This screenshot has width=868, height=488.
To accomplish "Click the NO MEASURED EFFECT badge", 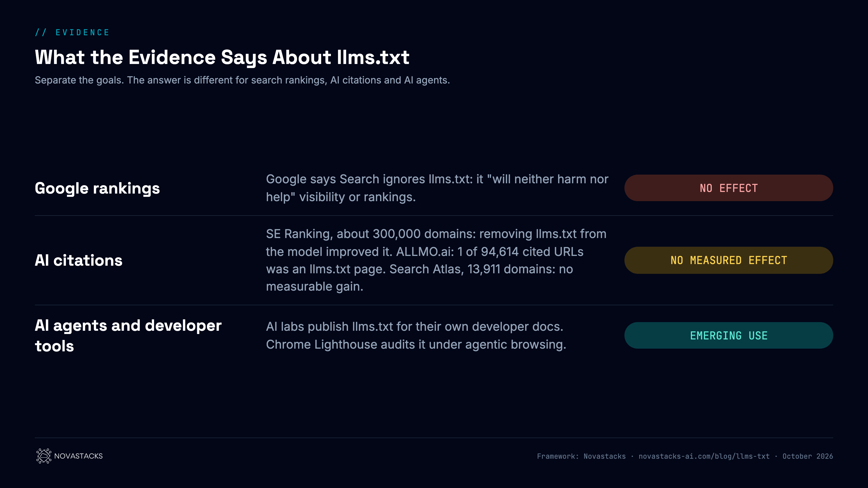I will tap(729, 260).
